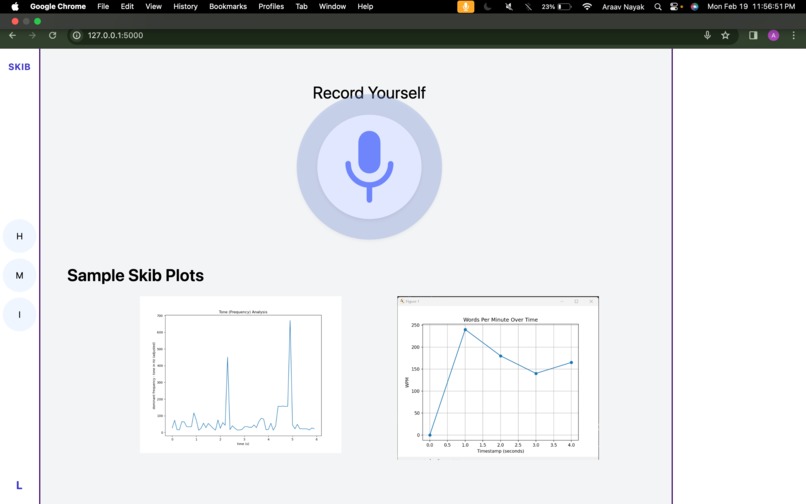Open the Window menu
The height and width of the screenshot is (504, 806).
click(x=332, y=7)
